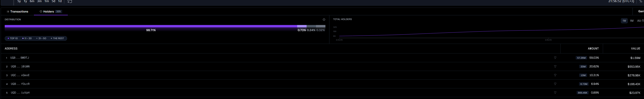Viewport: 644px width, 99px height.
Task: Select 1M total holders range
Action: pos(632,21)
